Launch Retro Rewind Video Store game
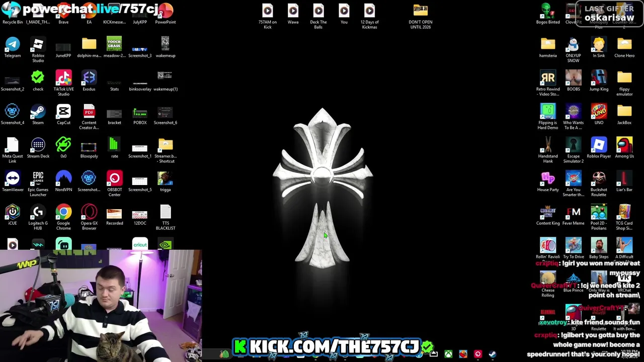This screenshot has width=644, height=362. pos(548,83)
